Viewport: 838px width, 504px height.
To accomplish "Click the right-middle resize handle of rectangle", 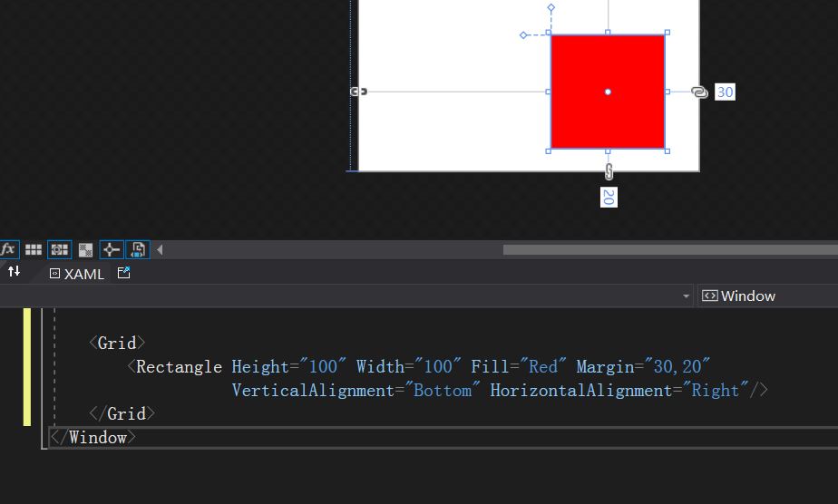I will 667,92.
